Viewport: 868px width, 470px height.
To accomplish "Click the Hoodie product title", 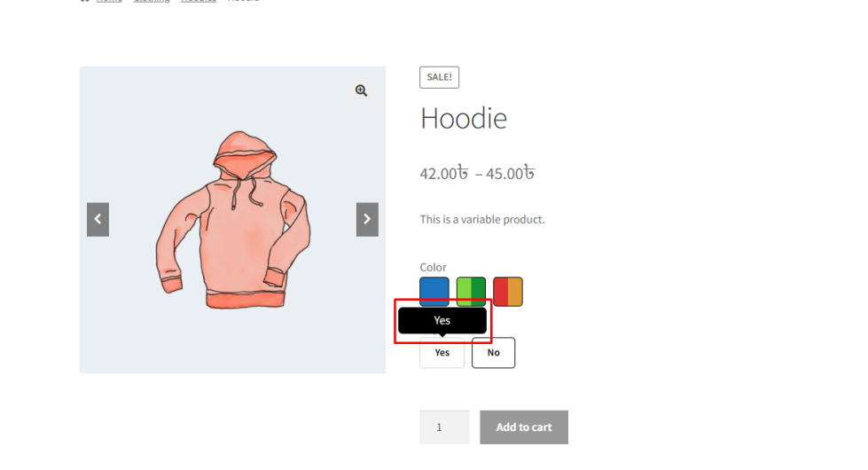I will [464, 118].
